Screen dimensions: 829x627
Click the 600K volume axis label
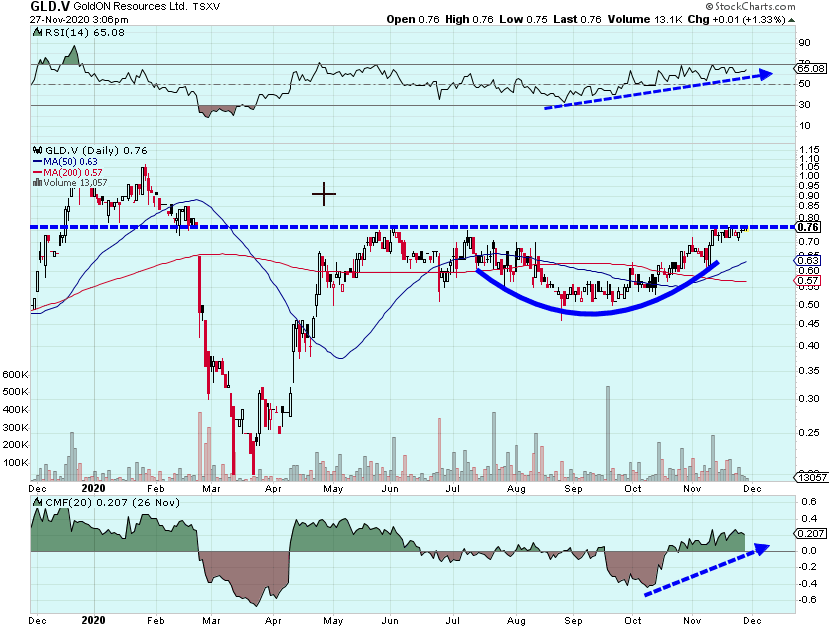(15, 374)
